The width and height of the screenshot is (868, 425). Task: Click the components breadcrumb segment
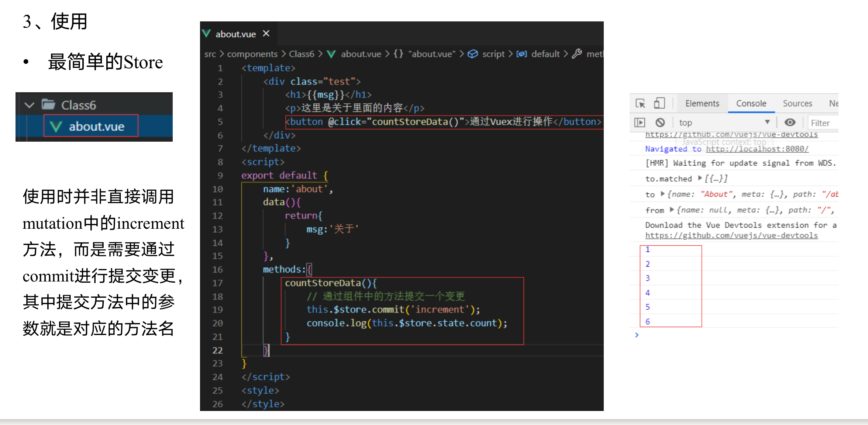point(252,54)
